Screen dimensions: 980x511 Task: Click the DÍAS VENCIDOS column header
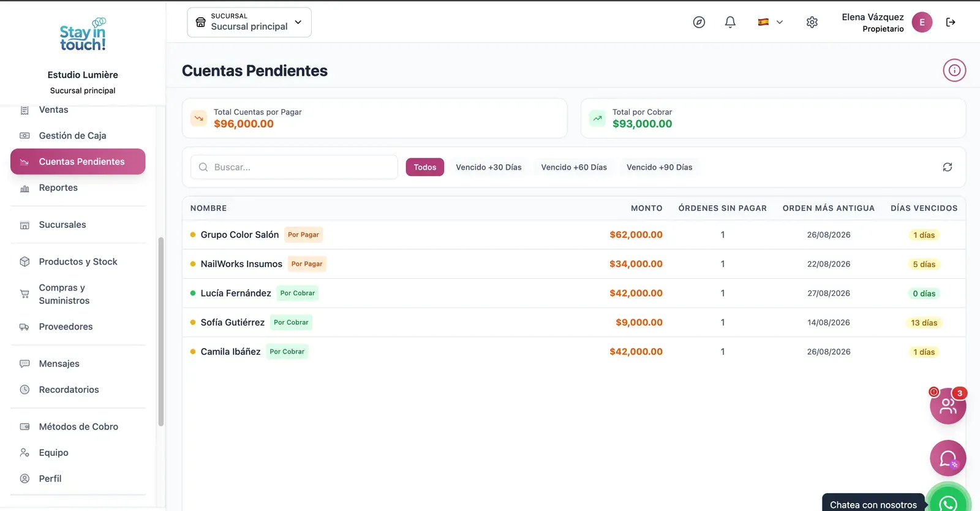(x=924, y=208)
